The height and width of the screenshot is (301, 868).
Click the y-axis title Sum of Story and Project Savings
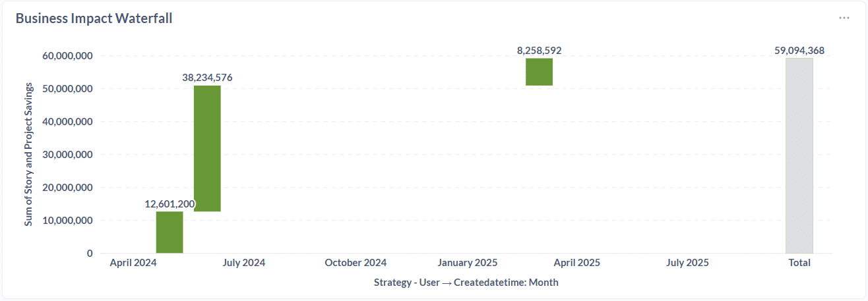click(x=28, y=154)
